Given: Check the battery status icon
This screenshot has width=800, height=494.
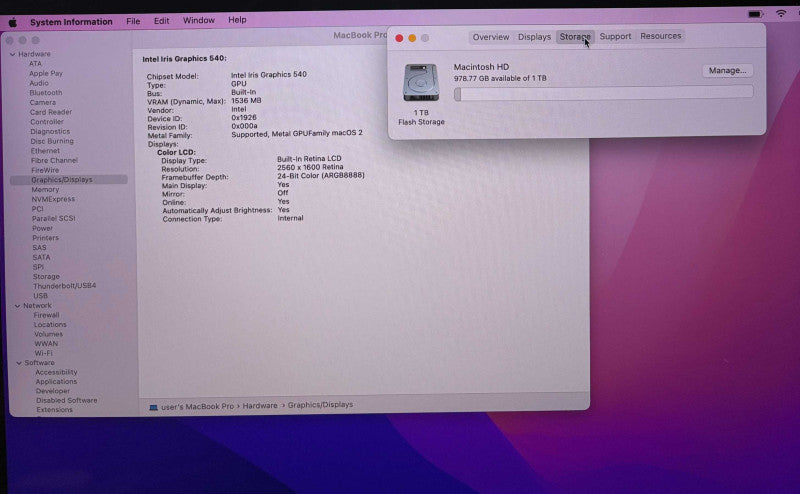Looking at the screenshot, I should pyautogui.click(x=755, y=14).
